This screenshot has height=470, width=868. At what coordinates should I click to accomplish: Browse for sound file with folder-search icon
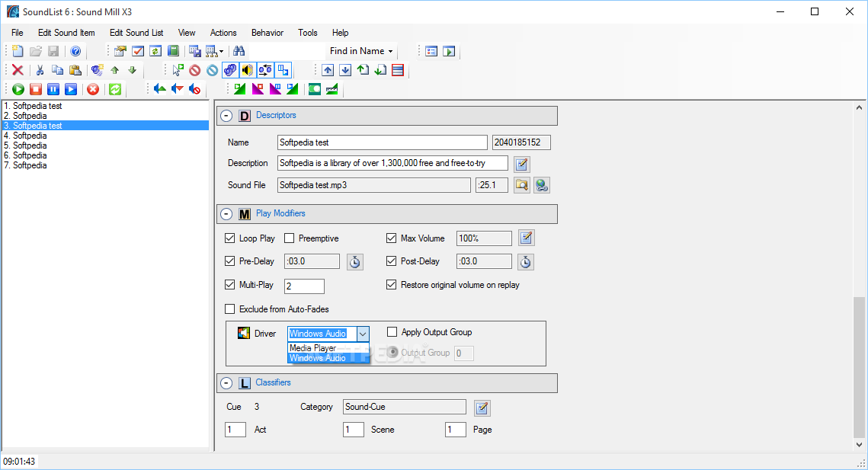521,185
